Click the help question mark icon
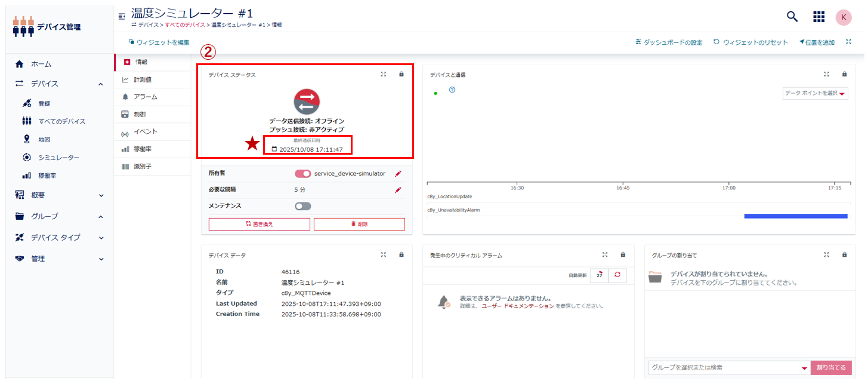This screenshot has width=868, height=387. click(452, 90)
